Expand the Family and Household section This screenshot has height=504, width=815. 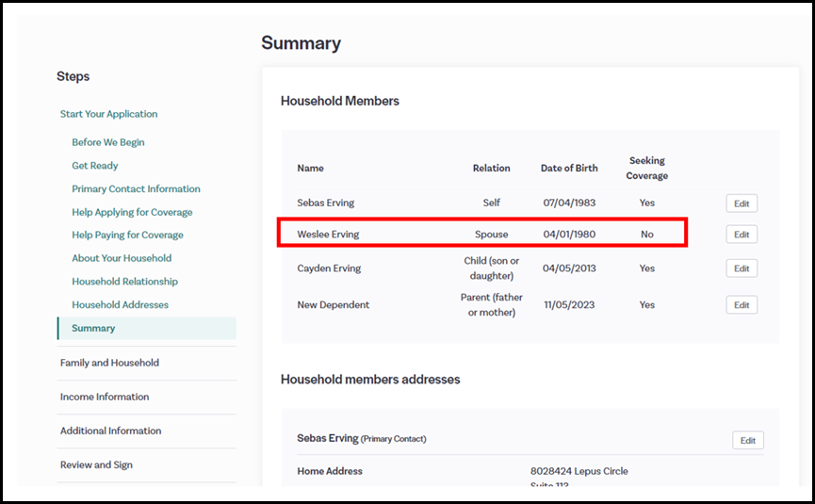(x=109, y=363)
